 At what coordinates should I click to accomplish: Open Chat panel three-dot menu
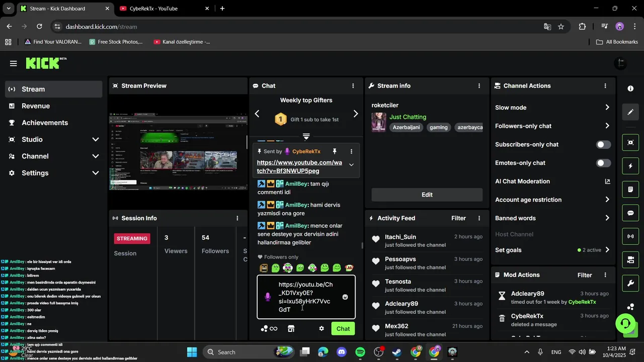353,86
